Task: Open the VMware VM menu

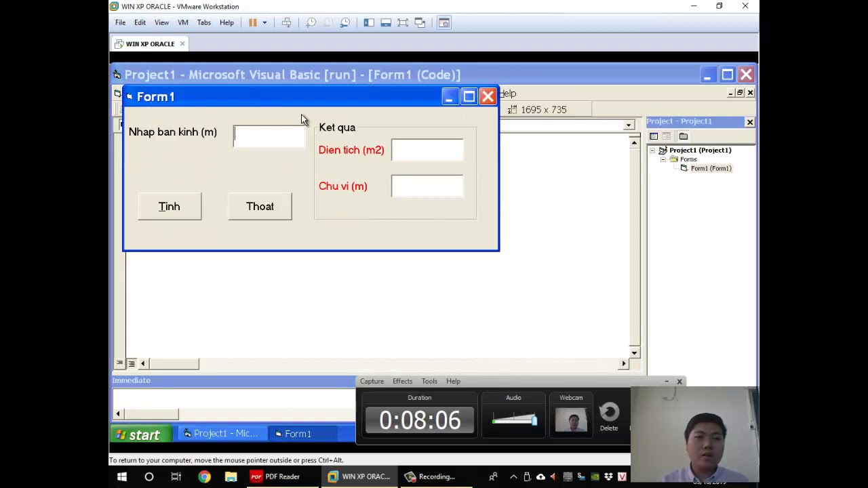Action: [183, 22]
